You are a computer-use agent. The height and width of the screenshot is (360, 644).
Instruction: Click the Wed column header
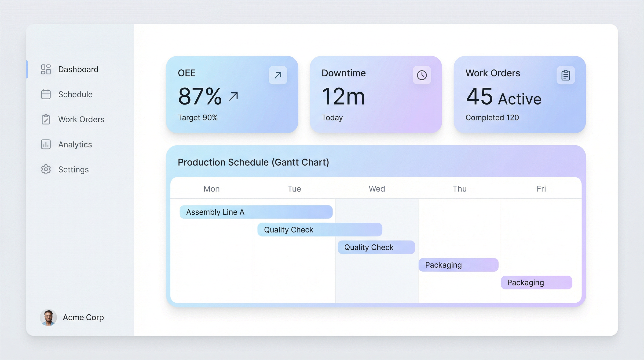click(x=377, y=189)
